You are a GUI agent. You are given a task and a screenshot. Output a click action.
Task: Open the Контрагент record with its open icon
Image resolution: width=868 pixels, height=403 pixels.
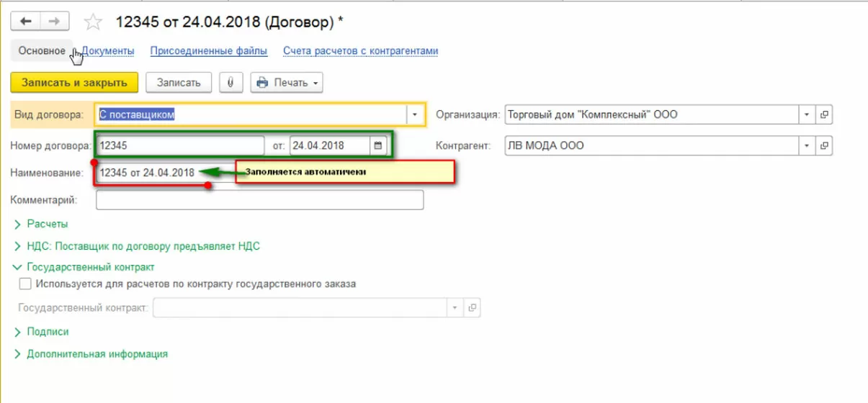pos(825,145)
